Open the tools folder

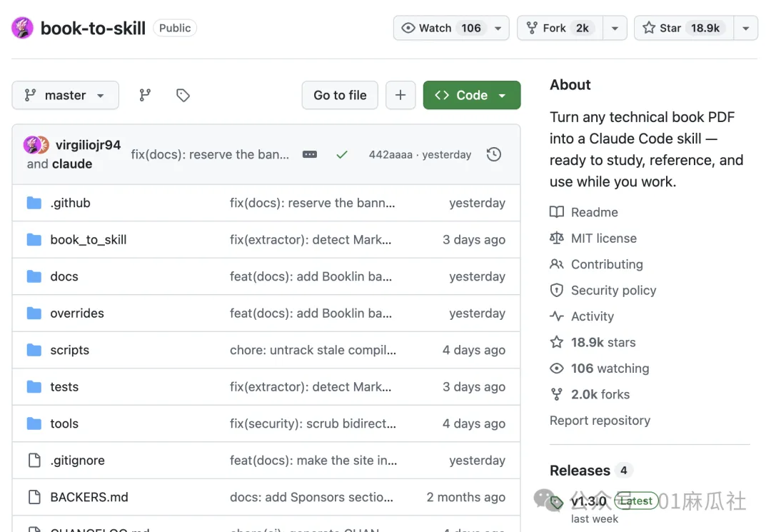(64, 423)
